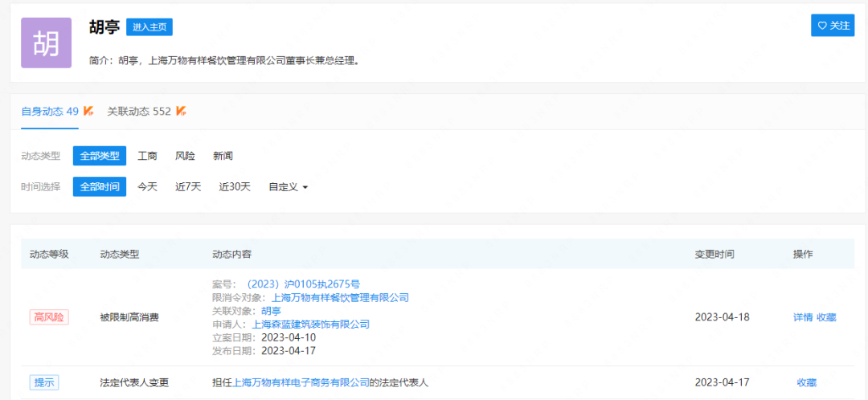Click the 操作 column header
Image resolution: width=868 pixels, height=400 pixels.
pyautogui.click(x=803, y=254)
